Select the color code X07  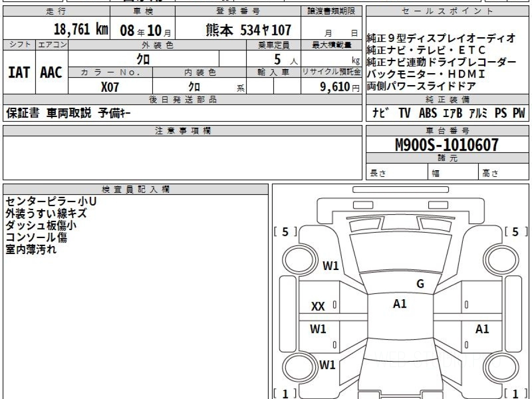[110, 87]
